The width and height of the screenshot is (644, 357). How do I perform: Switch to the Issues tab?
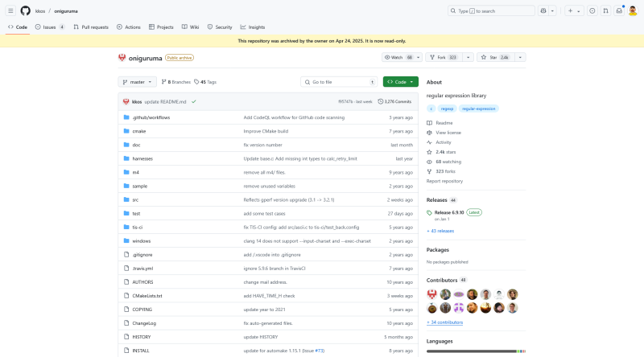[50, 27]
